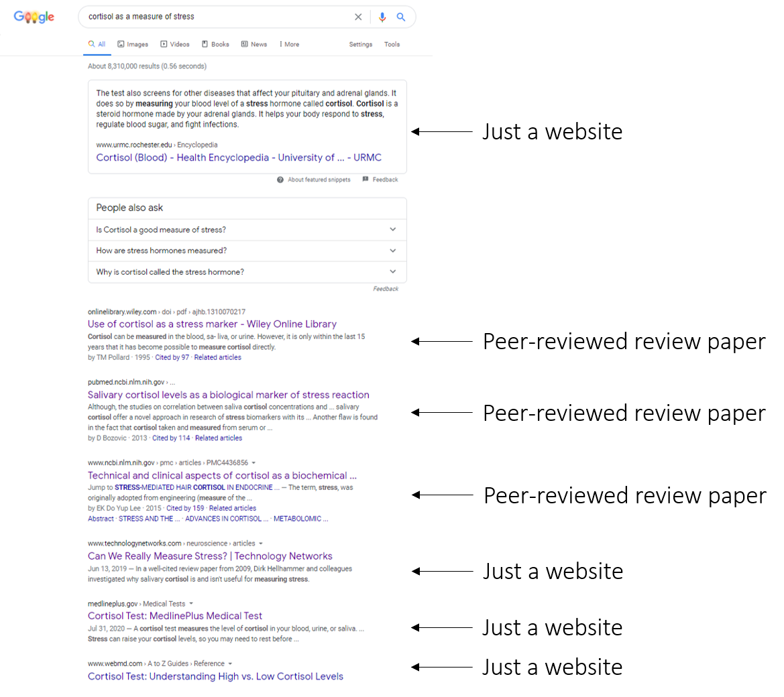Open 'Can We Really Measure Stress?' result
The height and width of the screenshot is (697, 784).
pyautogui.click(x=210, y=556)
